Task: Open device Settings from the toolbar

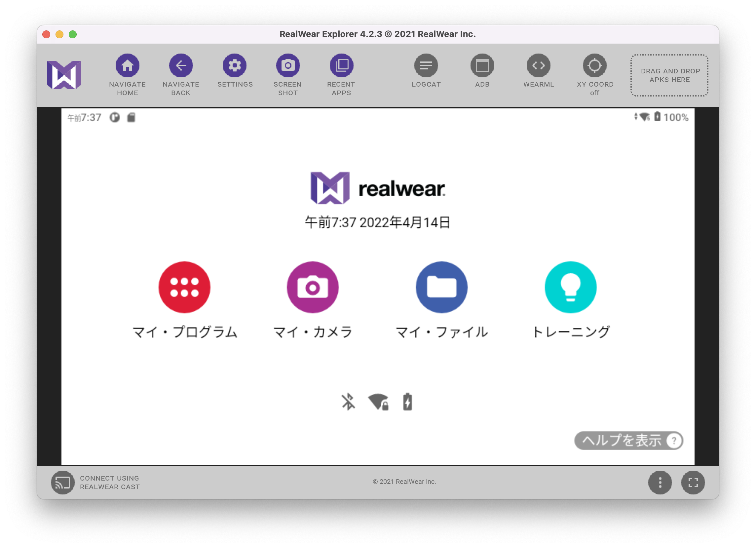Action: [x=235, y=65]
